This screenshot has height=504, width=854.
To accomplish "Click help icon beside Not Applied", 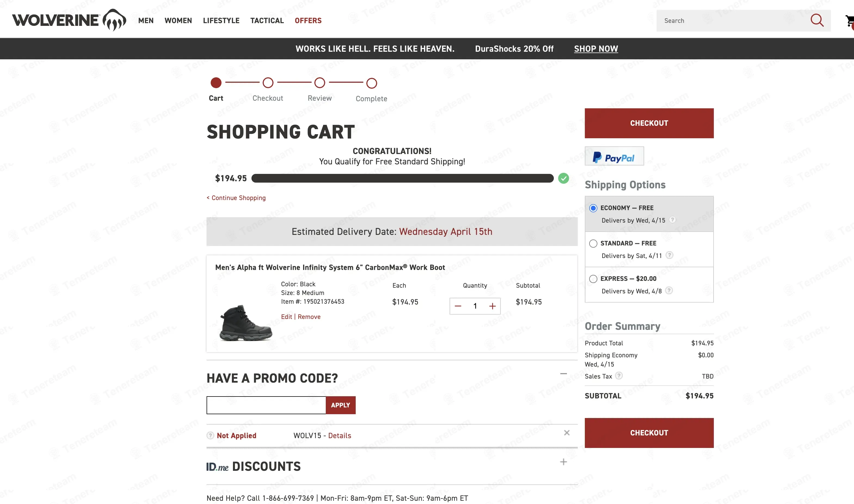I will click(x=210, y=435).
